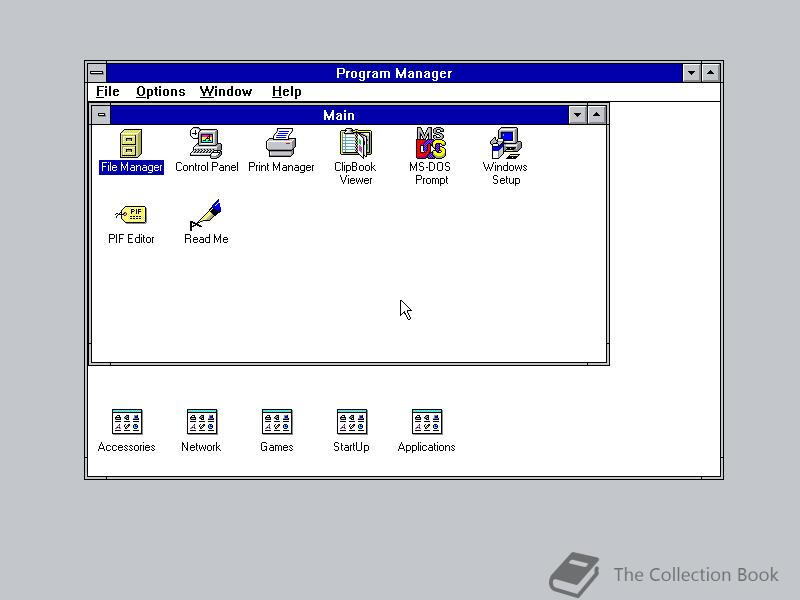Click the "Windows Setup" label text
This screenshot has width=800, height=600.
click(505, 173)
